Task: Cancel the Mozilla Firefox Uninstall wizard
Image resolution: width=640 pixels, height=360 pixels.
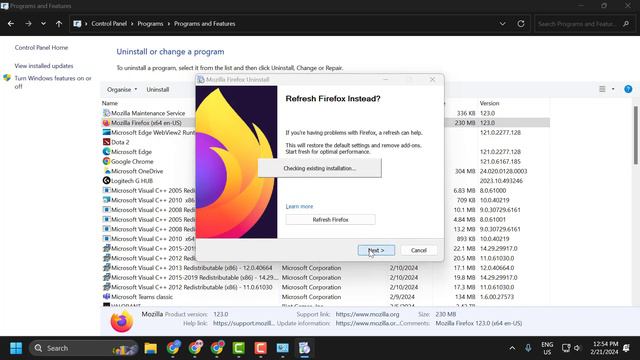Action: coord(418,250)
